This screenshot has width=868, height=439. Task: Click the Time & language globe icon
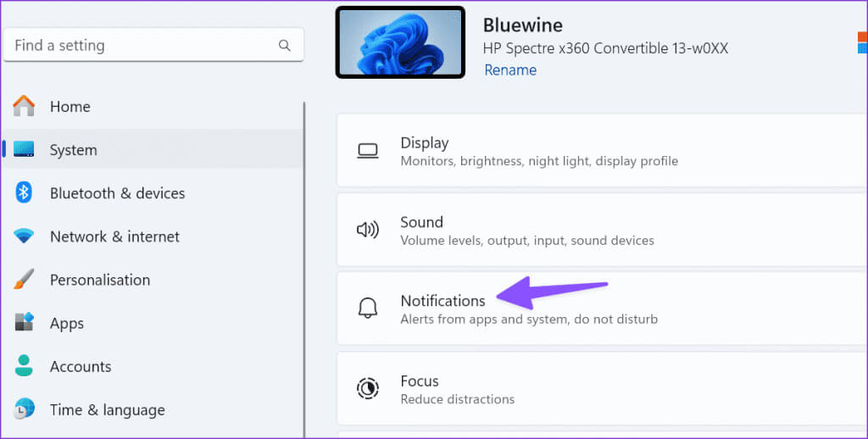(24, 409)
